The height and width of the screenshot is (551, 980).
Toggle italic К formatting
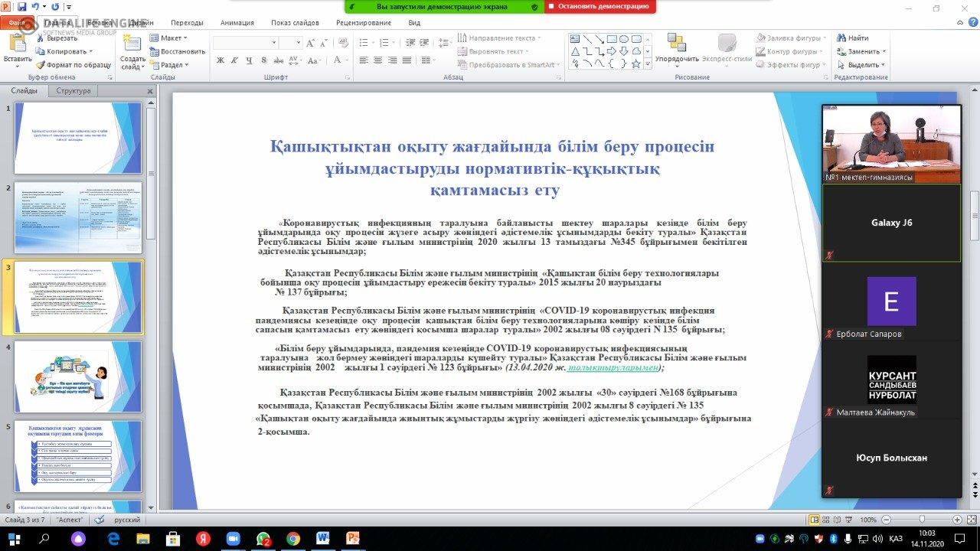(233, 60)
